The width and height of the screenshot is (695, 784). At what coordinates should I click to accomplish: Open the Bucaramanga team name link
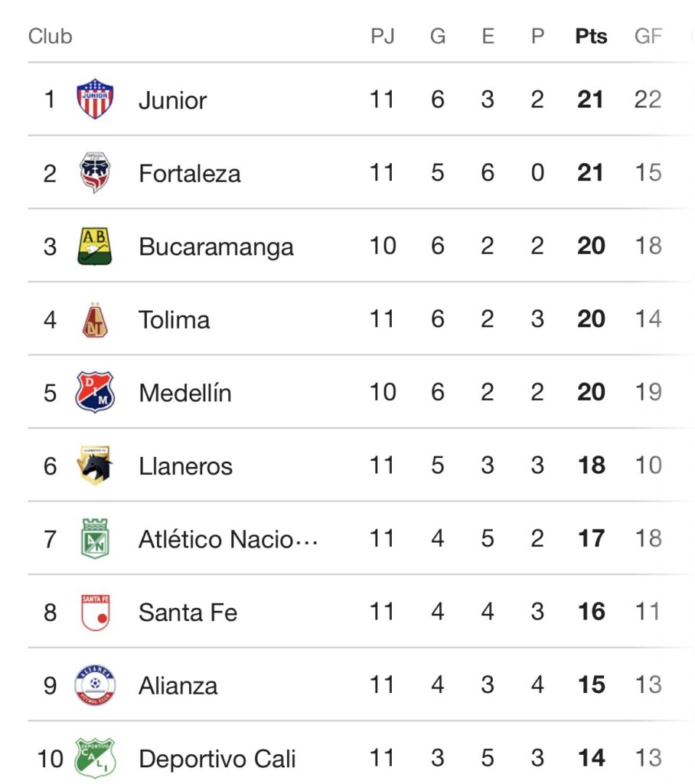[216, 247]
